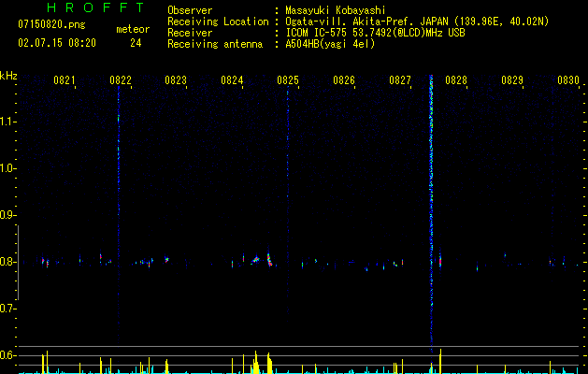
Task: Click the 0821 time marker
Action: pyautogui.click(x=65, y=80)
